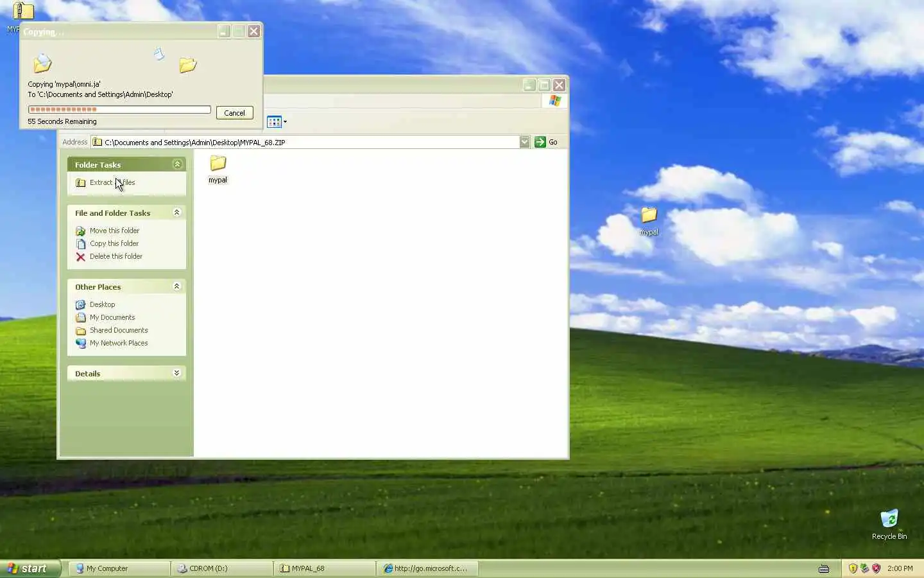
Task: Maximize the MYPAL_68 explorer window
Action: [x=544, y=85]
